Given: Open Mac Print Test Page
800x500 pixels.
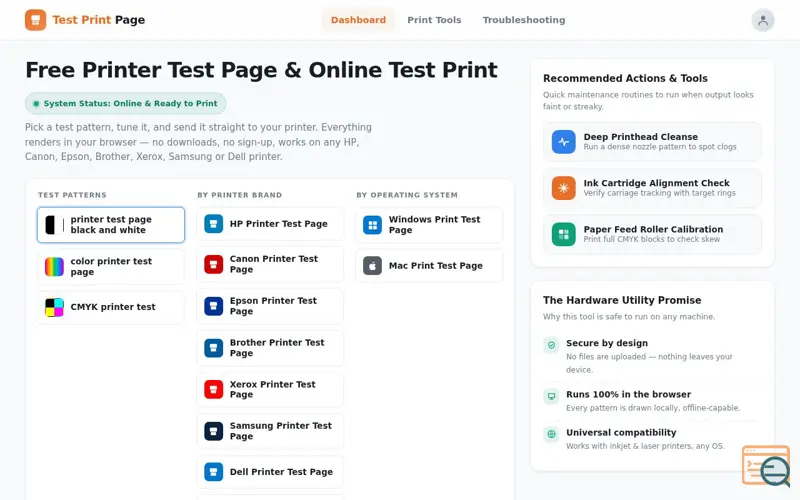Looking at the screenshot, I should pos(429,266).
